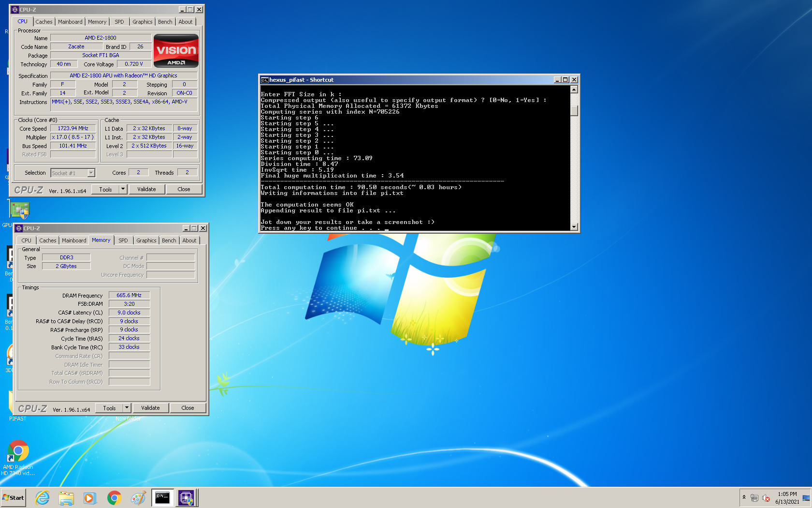Switch to Mainboard tab in top CPU-Z

coord(70,22)
